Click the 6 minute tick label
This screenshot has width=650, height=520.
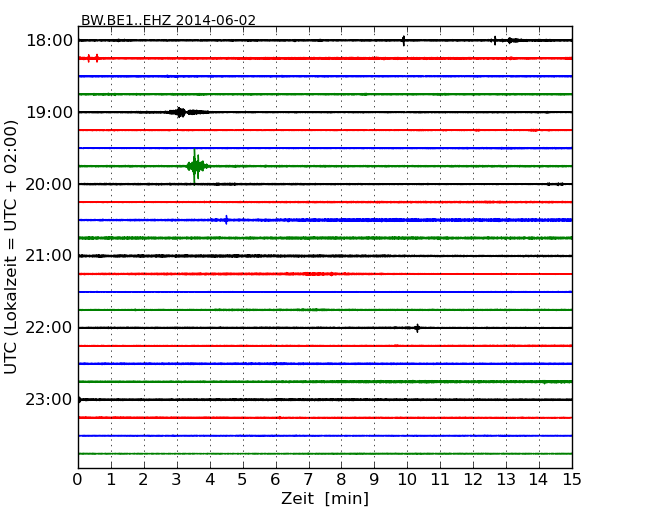pos(276,479)
